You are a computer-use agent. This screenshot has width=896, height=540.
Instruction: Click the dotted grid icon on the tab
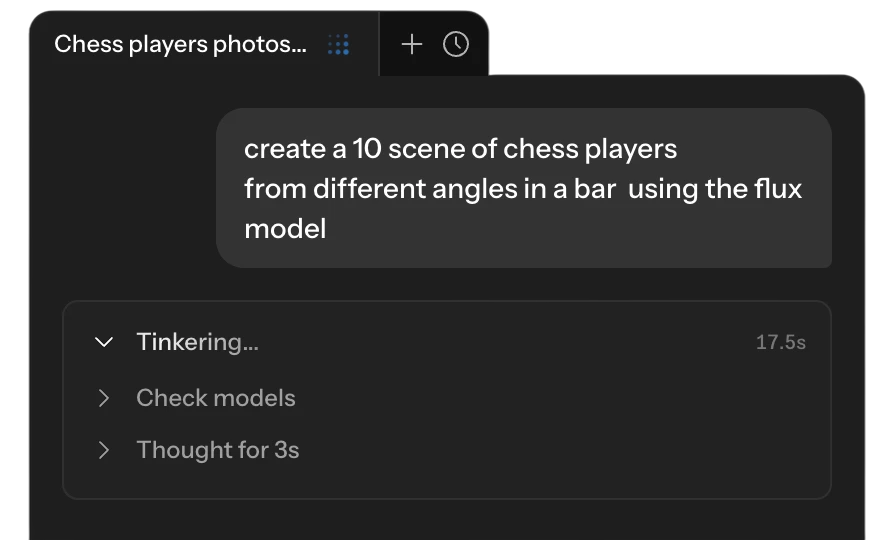[x=338, y=45]
